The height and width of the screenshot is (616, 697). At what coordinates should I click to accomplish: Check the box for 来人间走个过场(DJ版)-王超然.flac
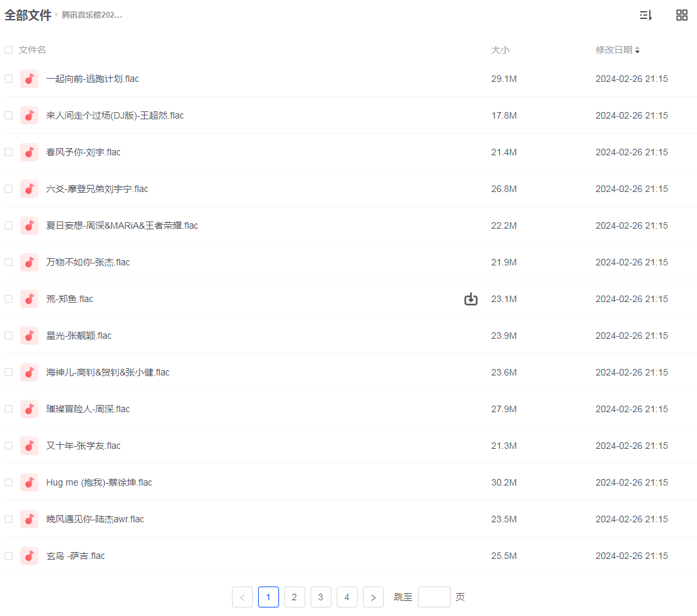(x=9, y=115)
